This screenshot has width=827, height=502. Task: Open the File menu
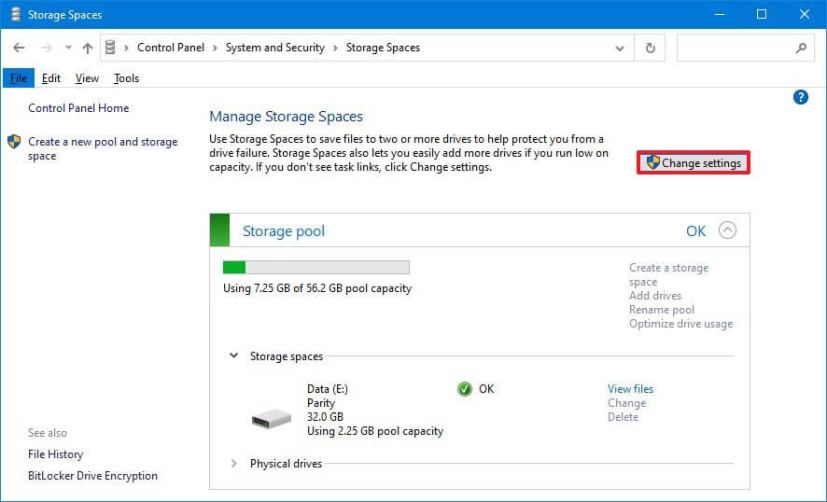click(x=18, y=79)
